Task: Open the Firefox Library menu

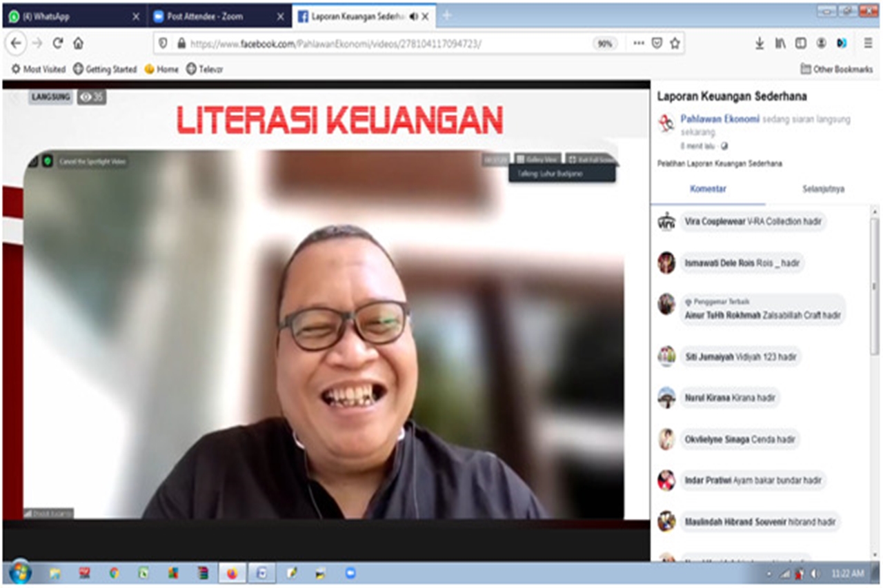Action: pyautogui.click(x=780, y=43)
